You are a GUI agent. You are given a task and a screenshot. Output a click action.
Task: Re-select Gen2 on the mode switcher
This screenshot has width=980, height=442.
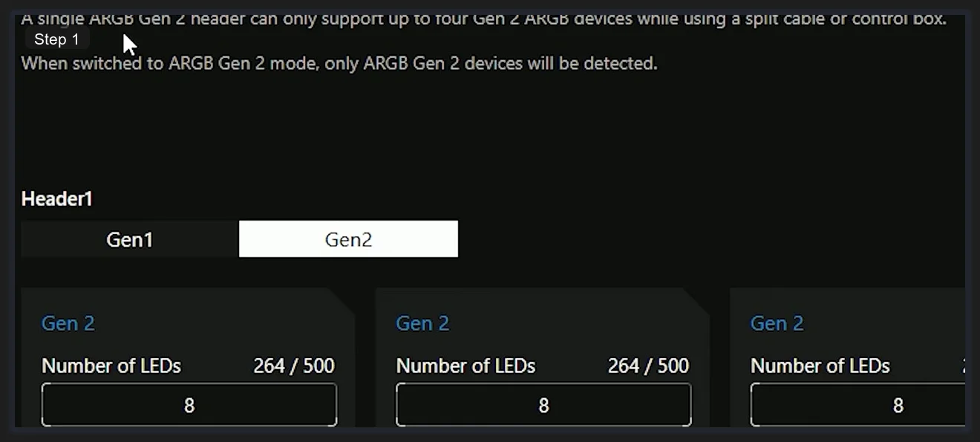[x=347, y=239]
